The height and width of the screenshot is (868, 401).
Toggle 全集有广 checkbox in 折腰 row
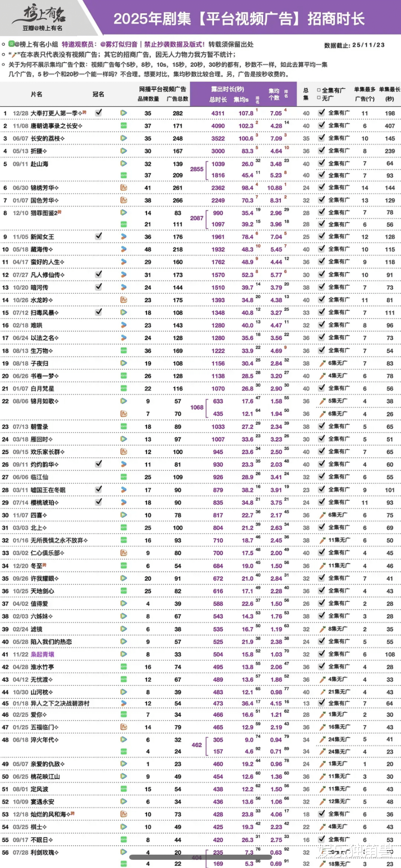click(x=322, y=150)
